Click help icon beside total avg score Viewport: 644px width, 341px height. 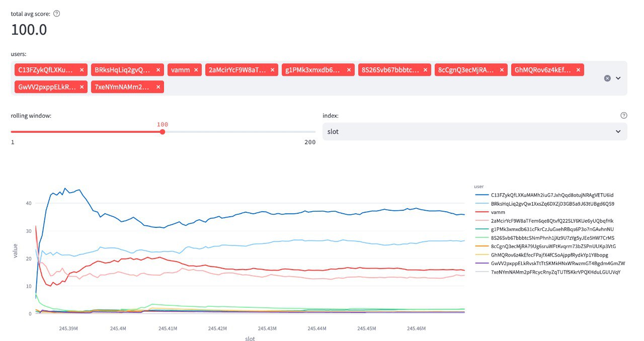coord(57,14)
